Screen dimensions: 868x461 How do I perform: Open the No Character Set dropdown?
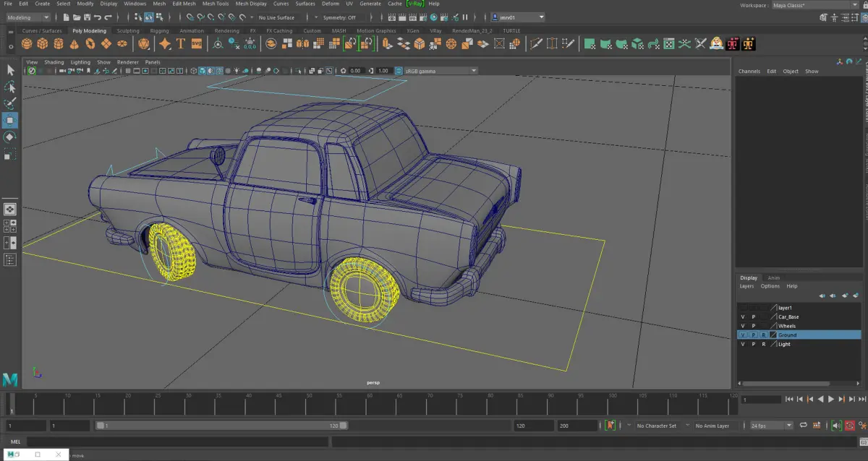tap(657, 426)
